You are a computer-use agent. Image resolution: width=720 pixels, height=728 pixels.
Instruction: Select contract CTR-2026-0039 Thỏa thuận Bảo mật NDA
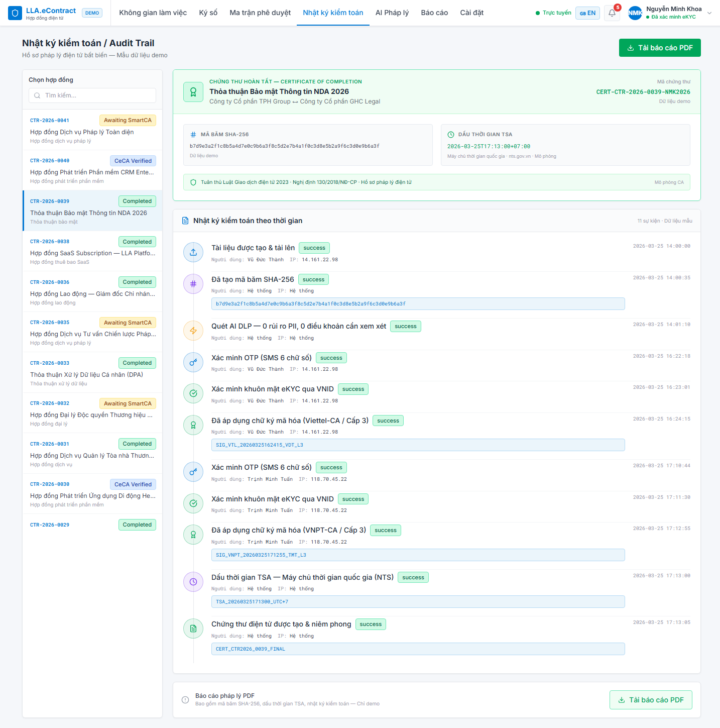coord(92,211)
